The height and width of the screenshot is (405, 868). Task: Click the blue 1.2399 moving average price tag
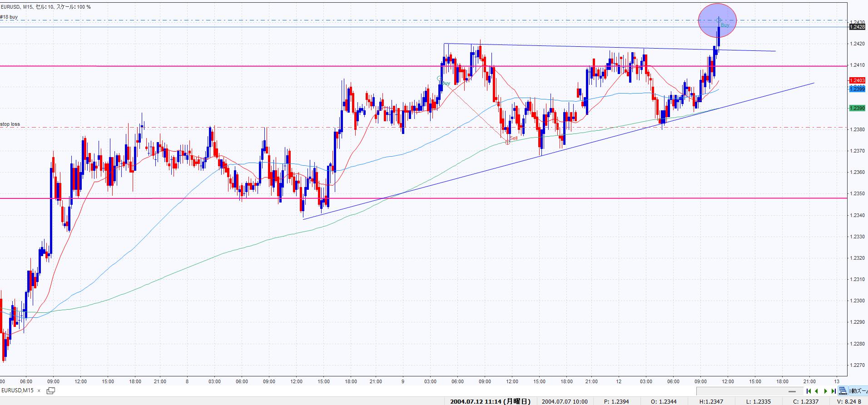click(x=857, y=89)
